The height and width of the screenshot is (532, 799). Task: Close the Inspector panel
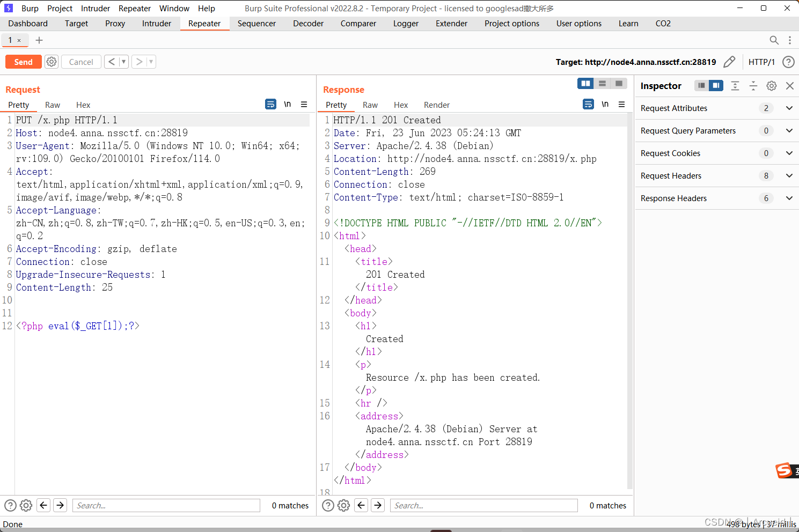[x=790, y=86]
